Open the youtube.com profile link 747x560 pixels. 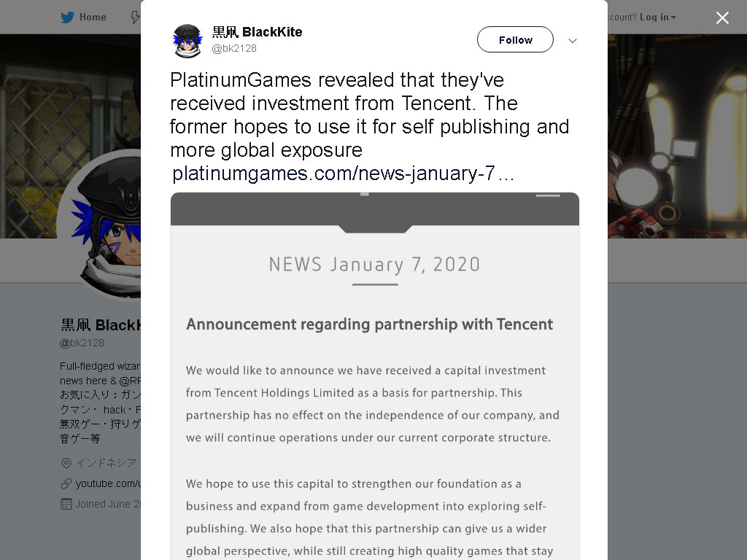108,484
